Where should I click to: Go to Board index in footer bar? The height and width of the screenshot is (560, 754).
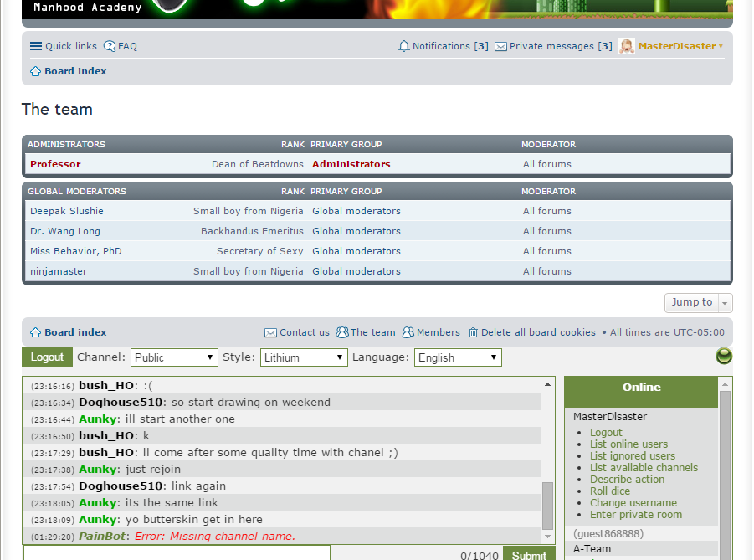point(75,332)
